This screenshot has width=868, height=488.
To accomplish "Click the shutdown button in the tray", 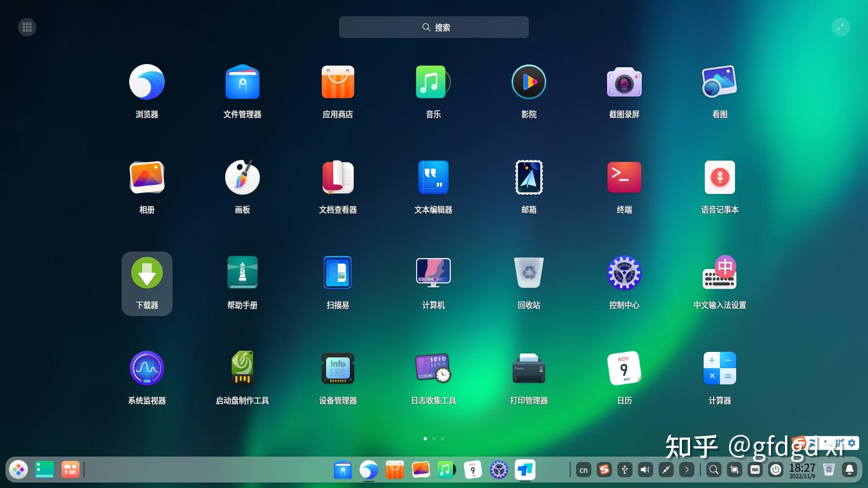I will click(775, 470).
